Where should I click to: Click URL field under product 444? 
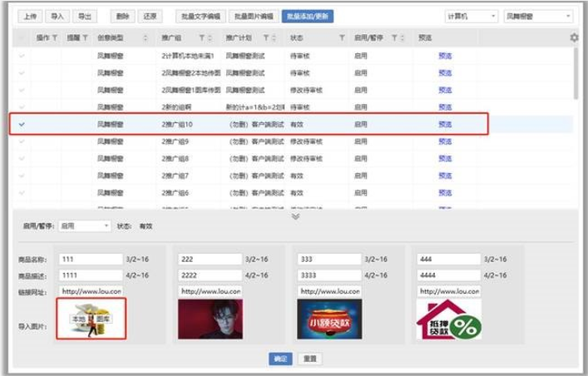click(448, 291)
